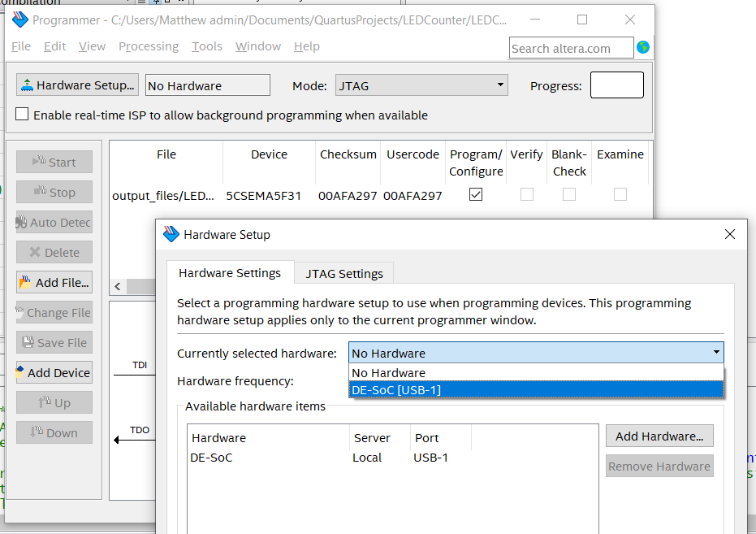The image size is (756, 534).
Task: Toggle the Examine checkbox in the file row
Action: [620, 194]
